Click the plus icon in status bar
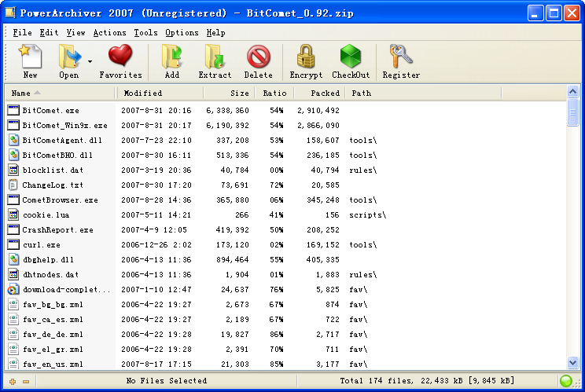The image size is (585, 392). [x=13, y=381]
